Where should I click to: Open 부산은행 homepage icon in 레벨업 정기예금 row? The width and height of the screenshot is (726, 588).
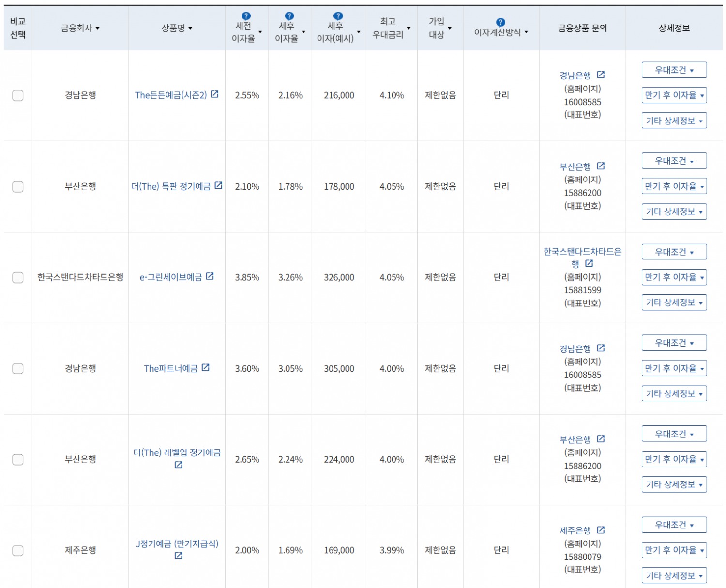pos(601,439)
